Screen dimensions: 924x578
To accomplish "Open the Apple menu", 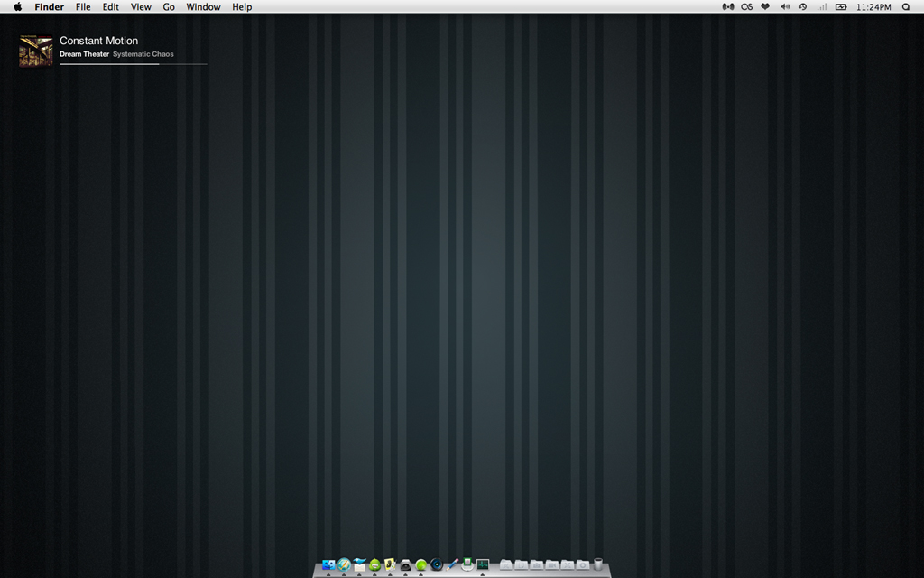I will (18, 6).
